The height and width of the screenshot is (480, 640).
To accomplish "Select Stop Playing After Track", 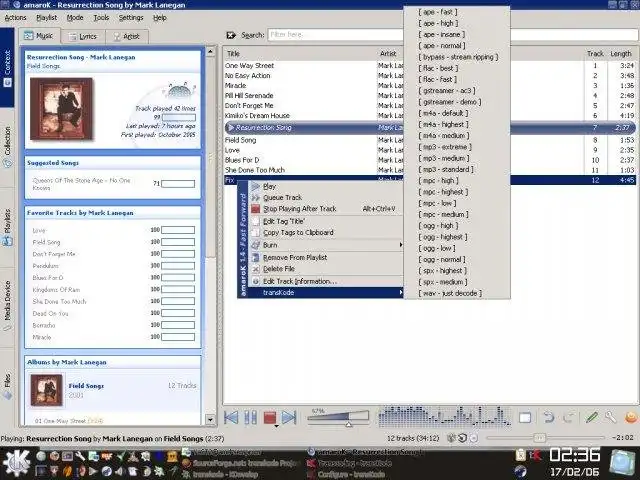I will (325, 209).
